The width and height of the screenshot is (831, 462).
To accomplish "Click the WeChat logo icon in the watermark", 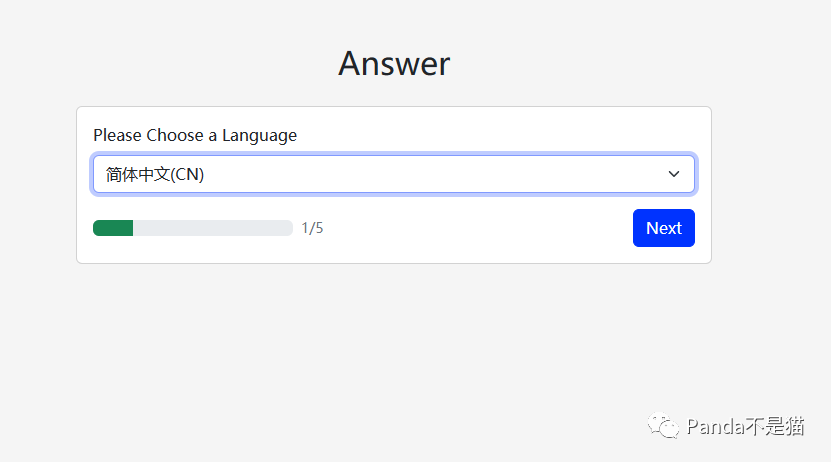I will pyautogui.click(x=664, y=427).
